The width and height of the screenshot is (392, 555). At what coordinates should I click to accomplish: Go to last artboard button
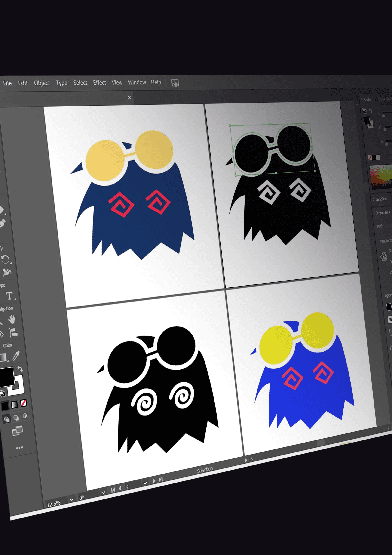[x=161, y=479]
